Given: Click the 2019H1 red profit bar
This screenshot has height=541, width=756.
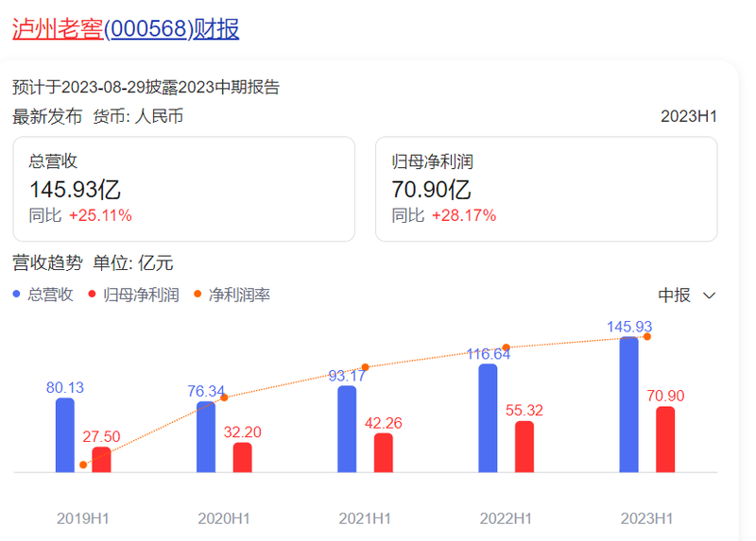Looking at the screenshot, I should 101,460.
